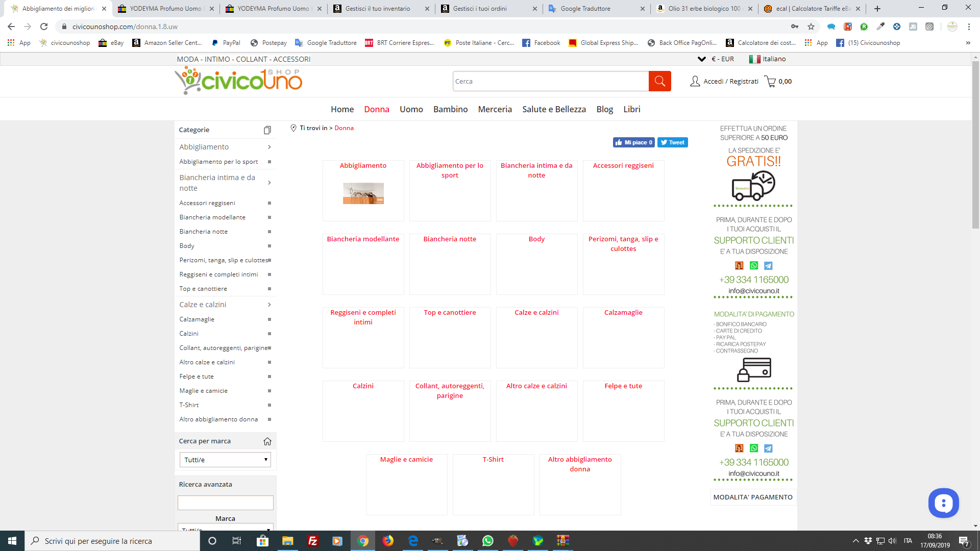Expand the Abbigliamento category chevron
This screenshot has width=980, height=551.
[269, 147]
